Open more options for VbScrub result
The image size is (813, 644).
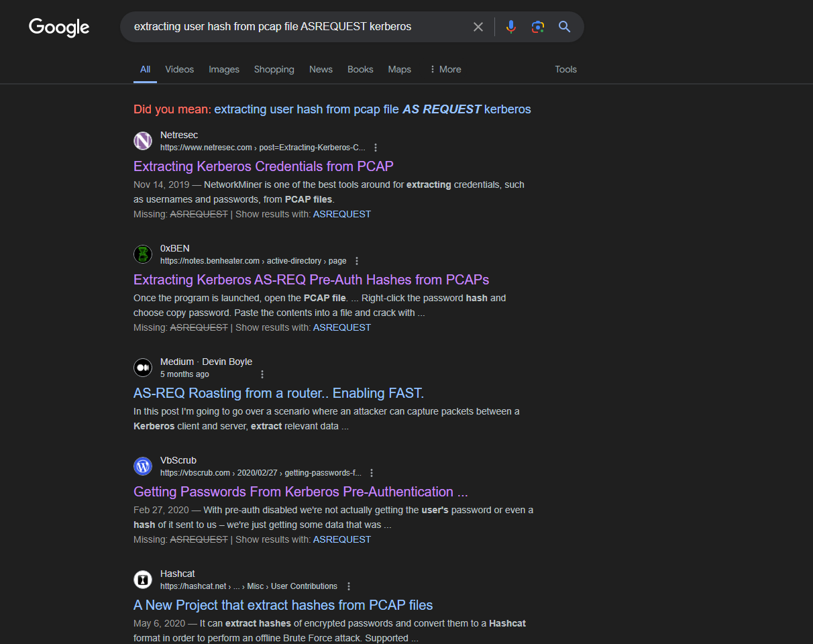372,473
